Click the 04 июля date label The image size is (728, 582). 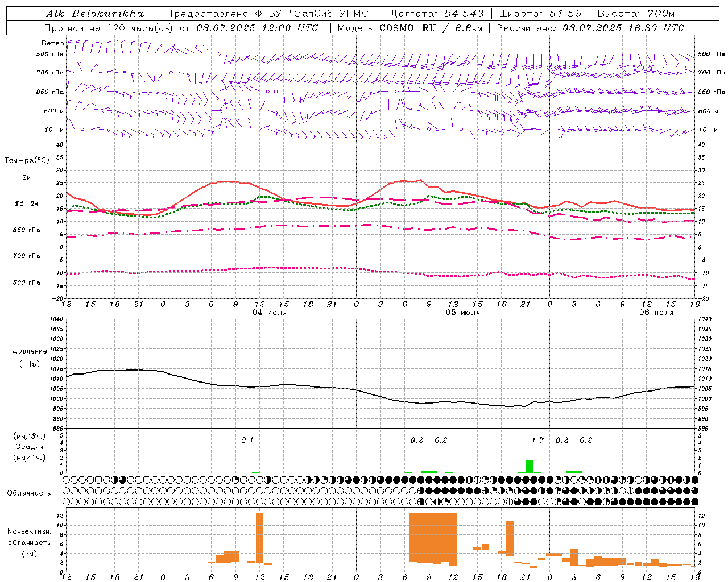point(270,313)
